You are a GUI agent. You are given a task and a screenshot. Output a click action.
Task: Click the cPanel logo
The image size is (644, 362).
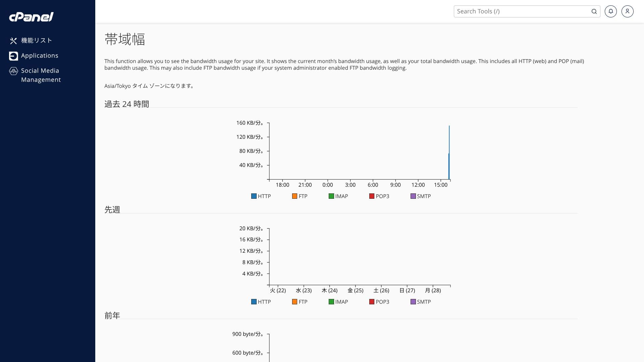(31, 17)
